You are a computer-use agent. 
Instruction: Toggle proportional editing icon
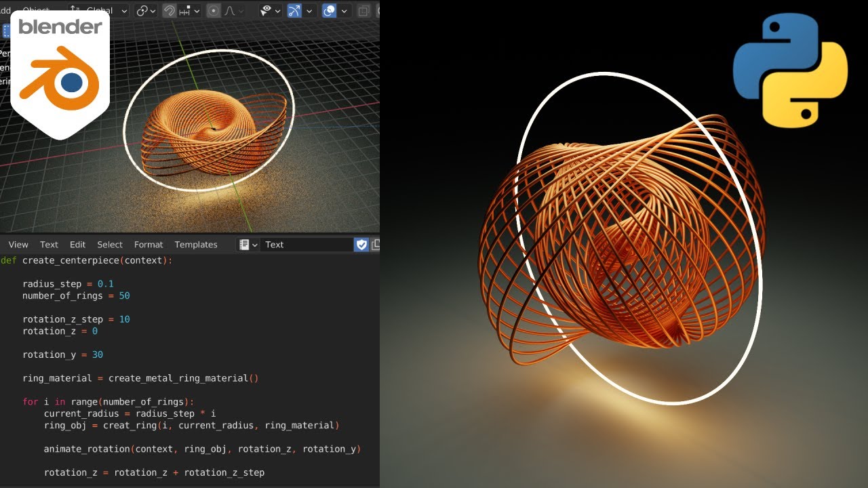pyautogui.click(x=214, y=10)
